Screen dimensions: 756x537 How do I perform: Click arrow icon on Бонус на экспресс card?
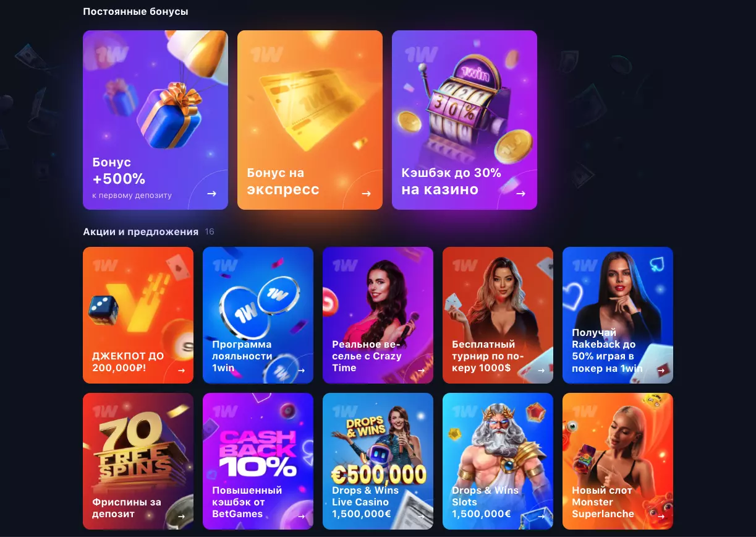[x=366, y=194]
